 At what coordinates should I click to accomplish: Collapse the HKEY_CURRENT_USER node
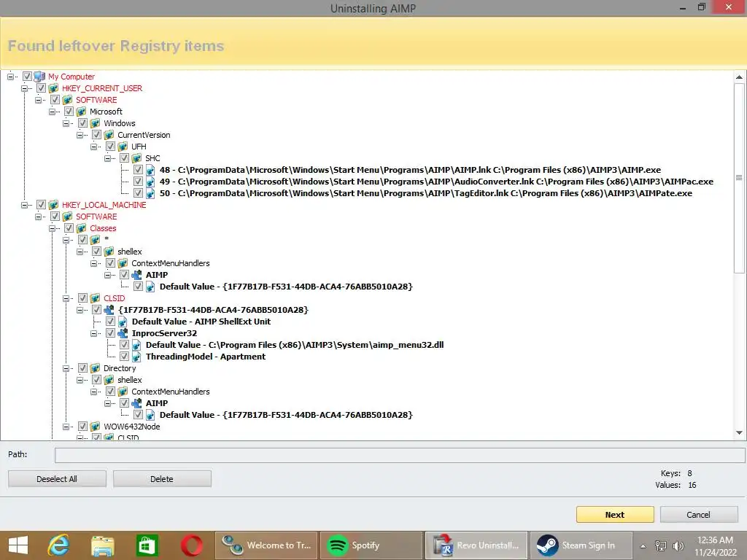coord(24,88)
